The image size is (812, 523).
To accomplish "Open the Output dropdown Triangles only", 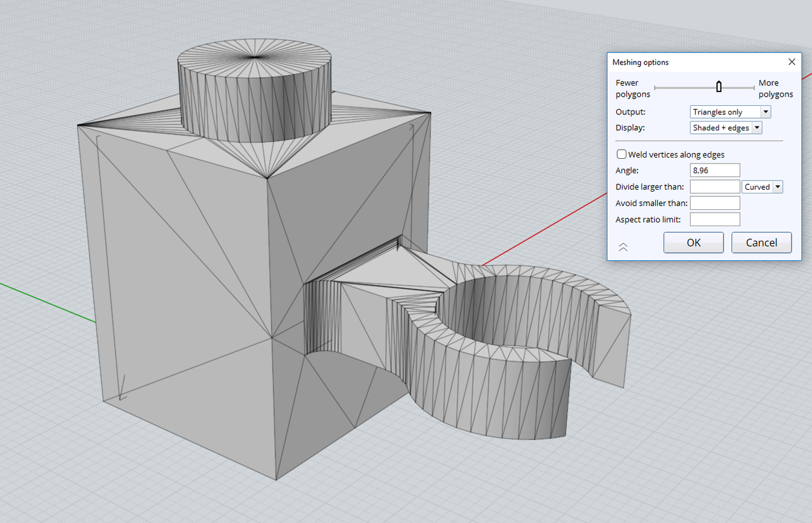I will [730, 112].
